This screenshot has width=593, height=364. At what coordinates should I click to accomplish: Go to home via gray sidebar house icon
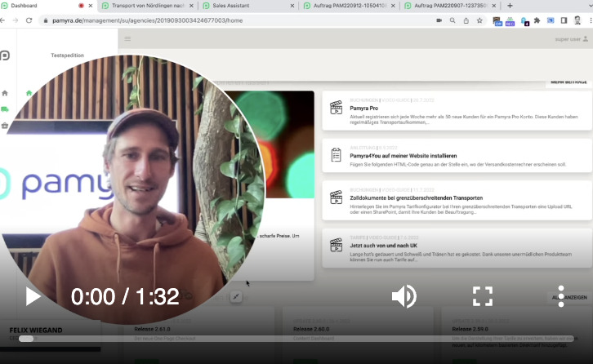[5, 93]
